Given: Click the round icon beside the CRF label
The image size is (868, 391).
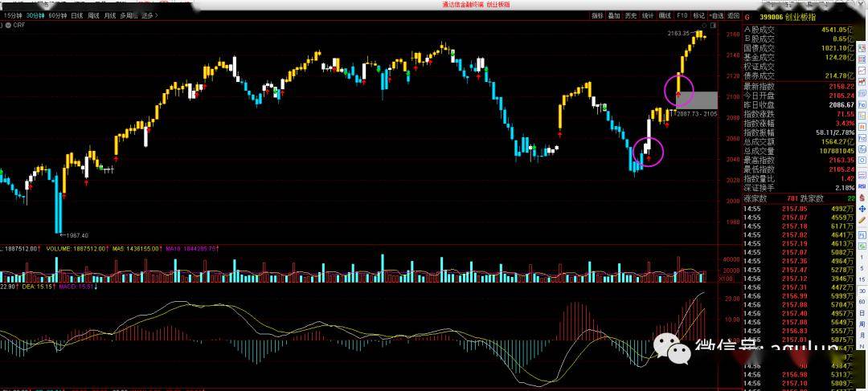Looking at the screenshot, I should pyautogui.click(x=8, y=25).
